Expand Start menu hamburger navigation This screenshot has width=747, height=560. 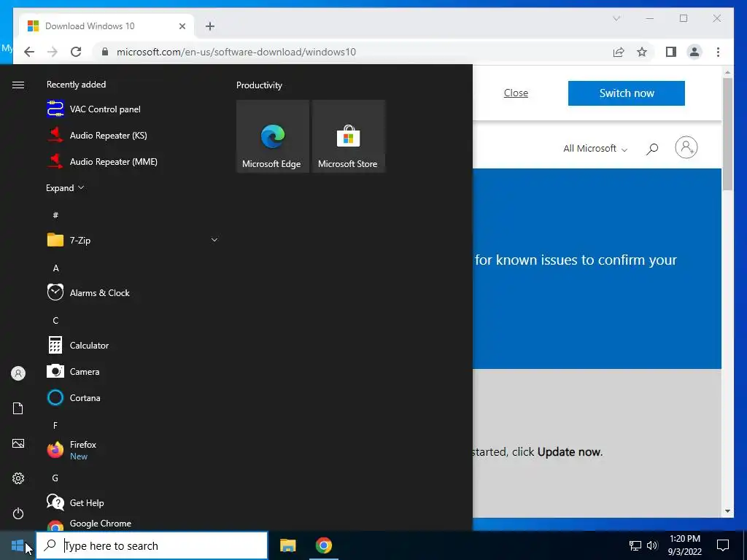[x=18, y=85]
